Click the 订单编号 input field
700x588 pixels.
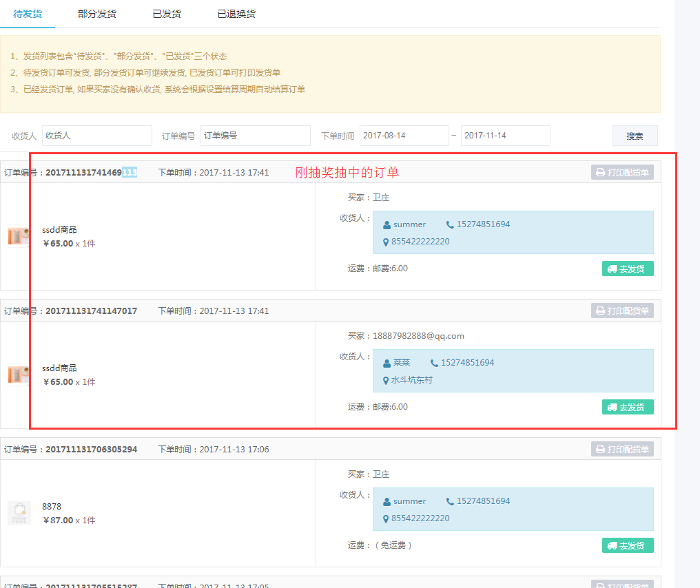tap(255, 136)
